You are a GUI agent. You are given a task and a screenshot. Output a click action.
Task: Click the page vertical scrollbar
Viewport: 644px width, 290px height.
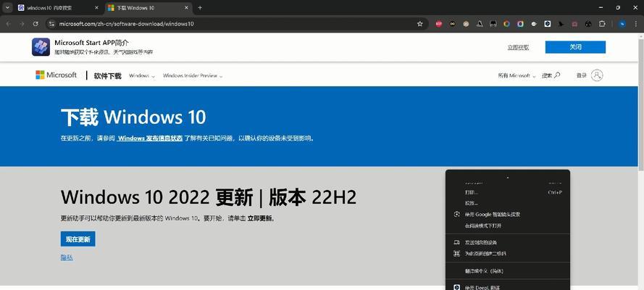tap(640, 103)
